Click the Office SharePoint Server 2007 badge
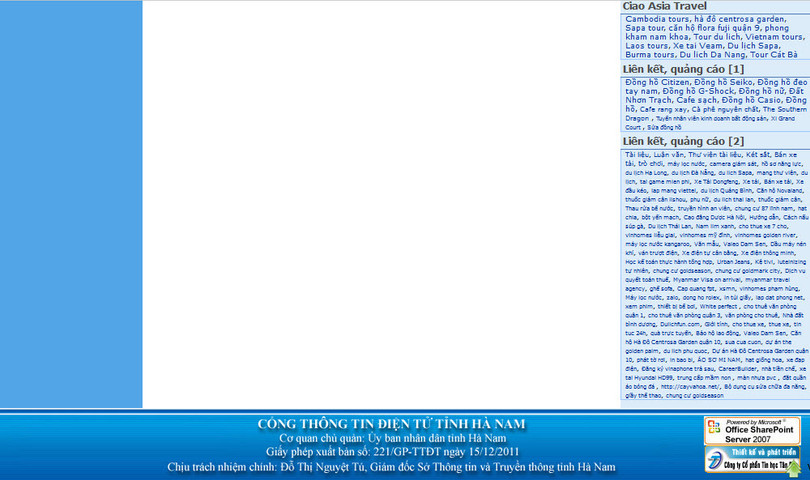 click(739, 430)
